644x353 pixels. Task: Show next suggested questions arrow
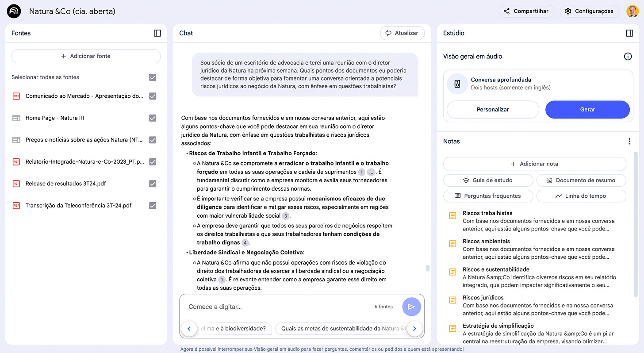tap(414, 329)
